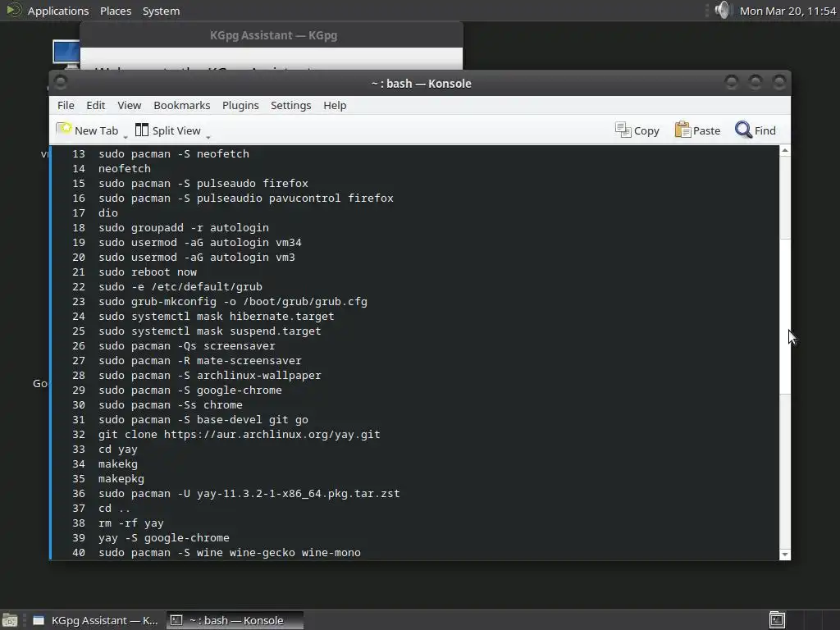Click line 23 grub-mkconfig command
840x630 pixels.
click(233, 302)
